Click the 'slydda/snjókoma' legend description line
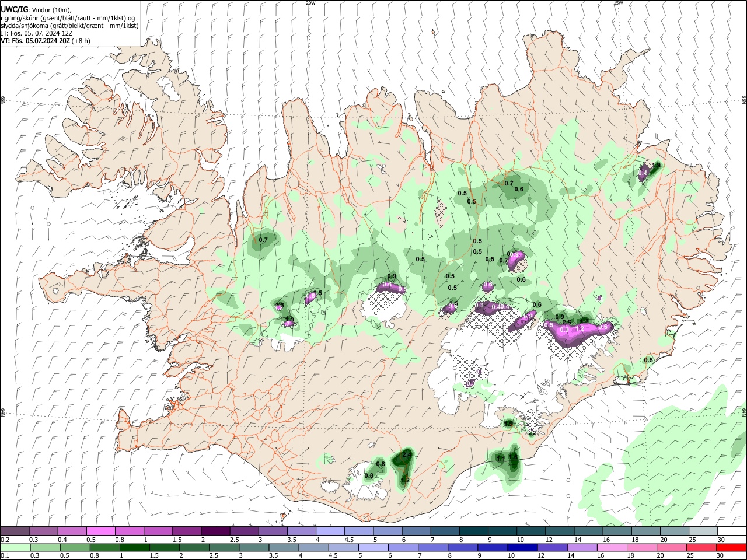This screenshot has width=747, height=560. [x=69, y=26]
